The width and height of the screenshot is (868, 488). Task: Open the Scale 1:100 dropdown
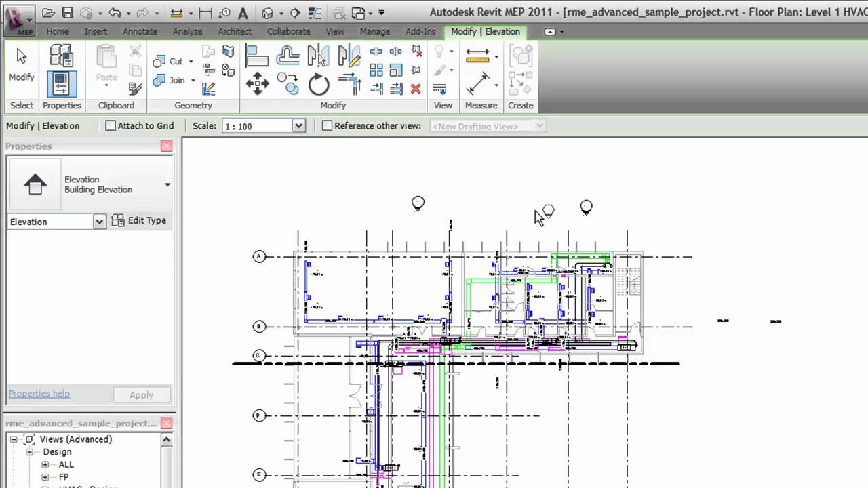coord(298,126)
